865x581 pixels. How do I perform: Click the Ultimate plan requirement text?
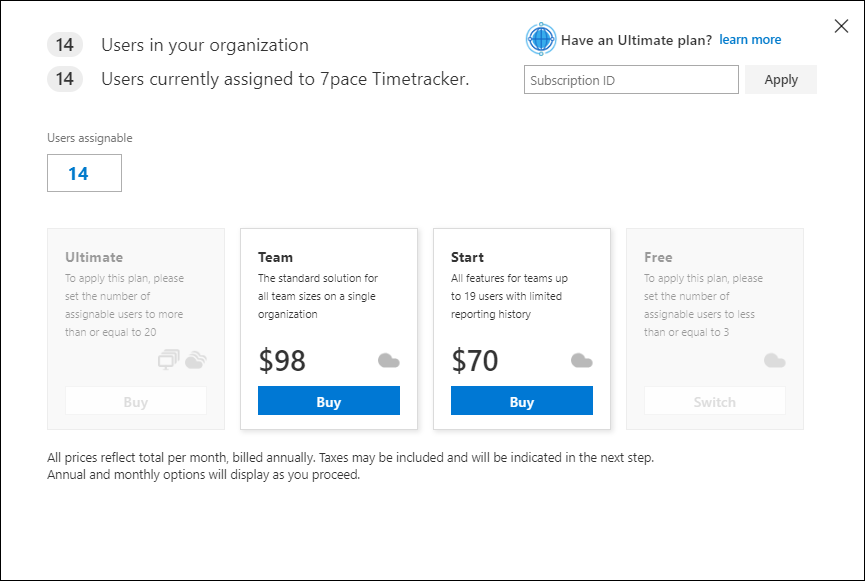124,305
